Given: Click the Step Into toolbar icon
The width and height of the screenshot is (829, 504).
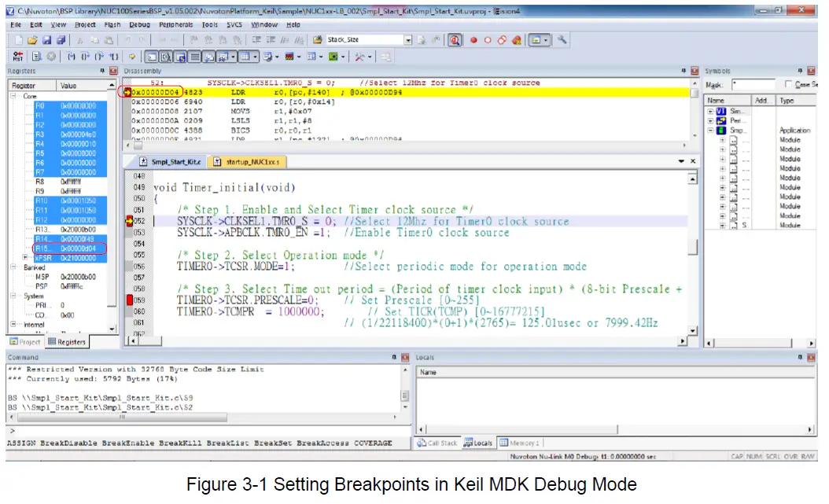Looking at the screenshot, I should (72, 57).
